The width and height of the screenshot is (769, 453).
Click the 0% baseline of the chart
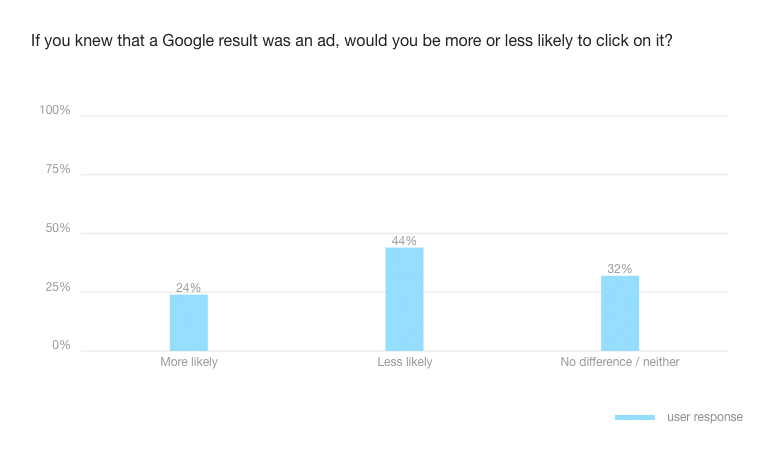pos(300,351)
